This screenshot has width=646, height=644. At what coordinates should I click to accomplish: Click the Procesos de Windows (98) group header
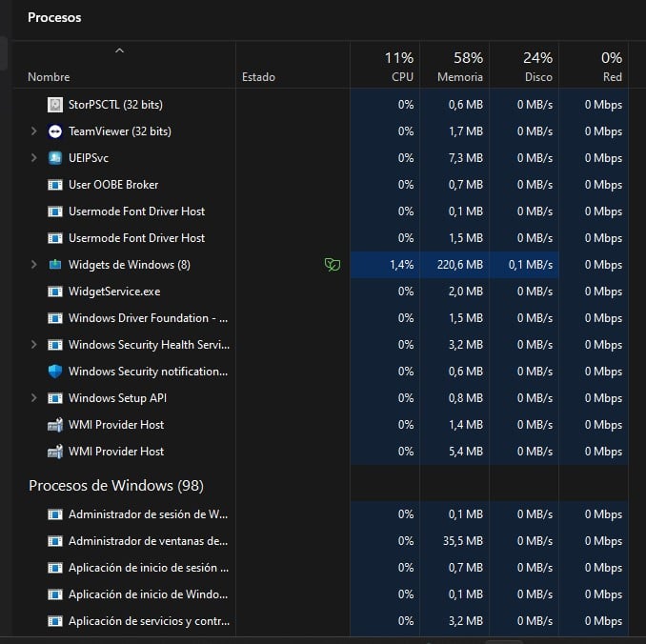(x=116, y=485)
